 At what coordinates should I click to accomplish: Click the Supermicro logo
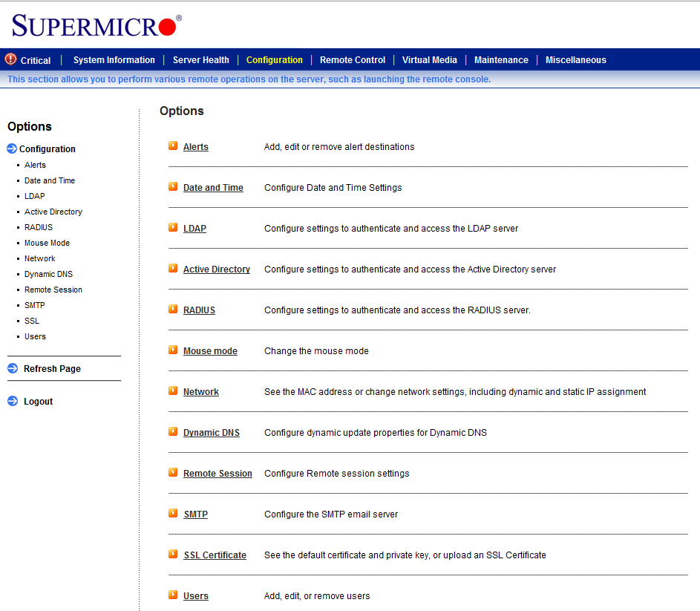[97, 25]
